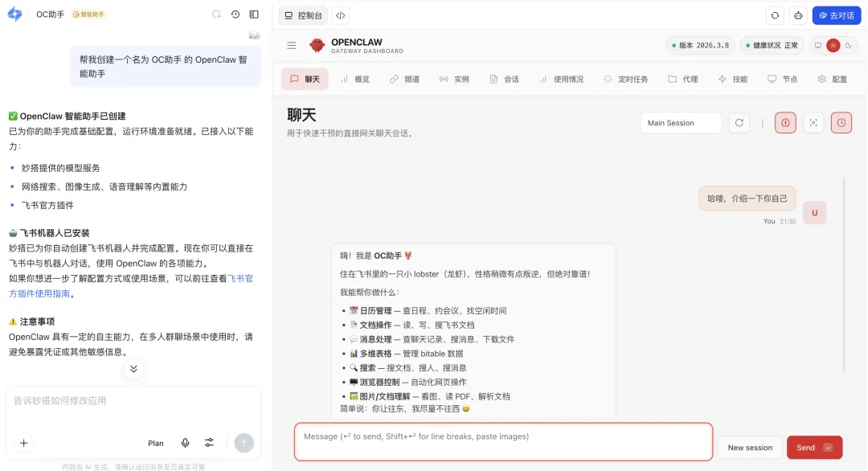Click the blue 去对话 button
This screenshot has height=471, width=868.
tap(837, 15)
